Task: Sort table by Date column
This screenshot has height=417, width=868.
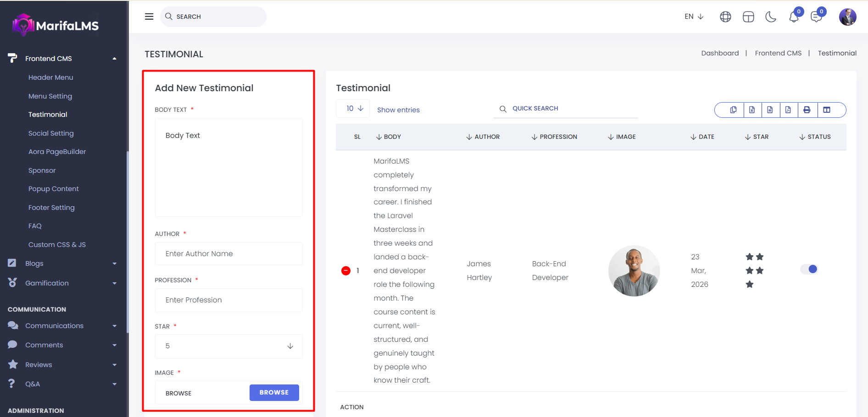Action: (x=703, y=137)
